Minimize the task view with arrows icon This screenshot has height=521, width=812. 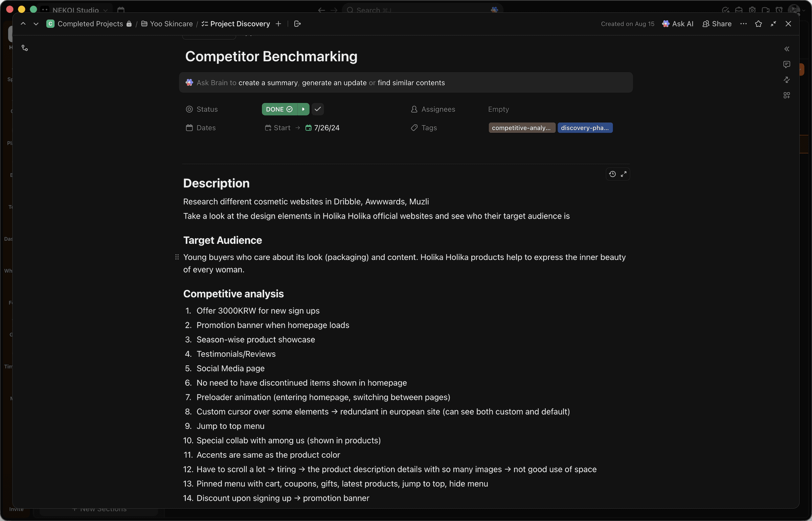click(x=773, y=24)
